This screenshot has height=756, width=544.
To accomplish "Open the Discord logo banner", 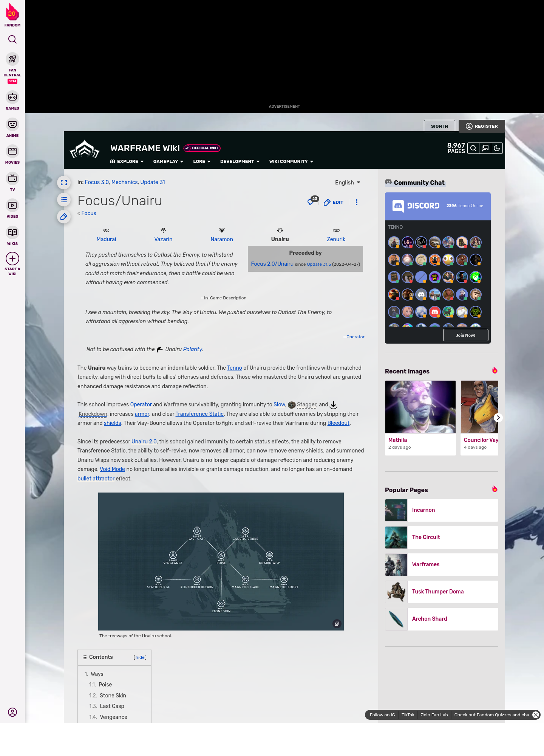I will (416, 206).
